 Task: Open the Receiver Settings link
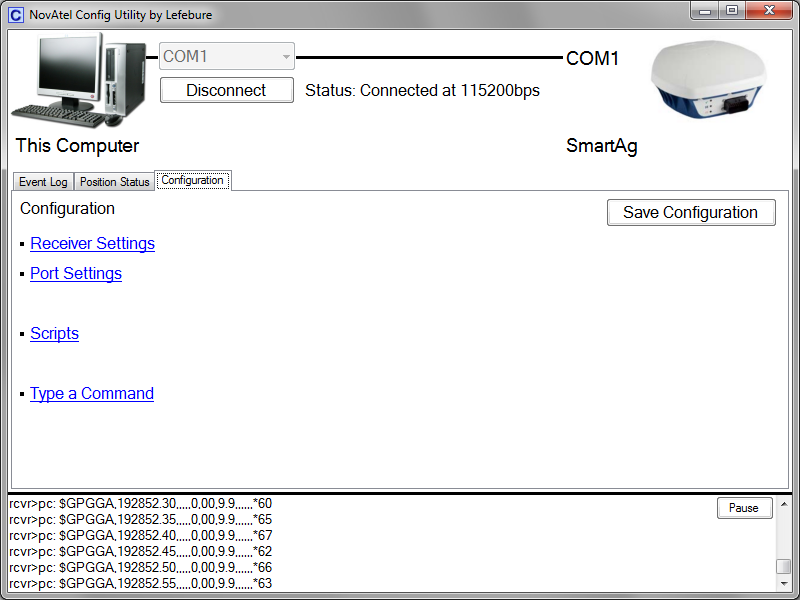92,244
